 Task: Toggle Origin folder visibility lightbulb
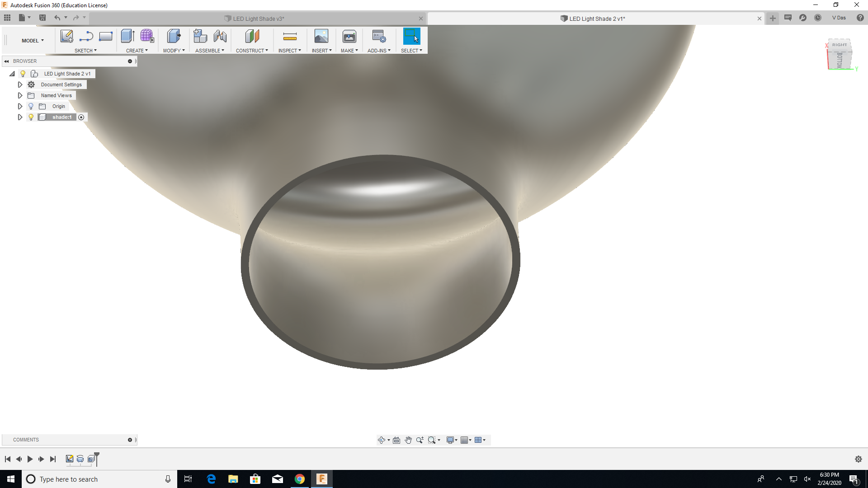point(31,106)
